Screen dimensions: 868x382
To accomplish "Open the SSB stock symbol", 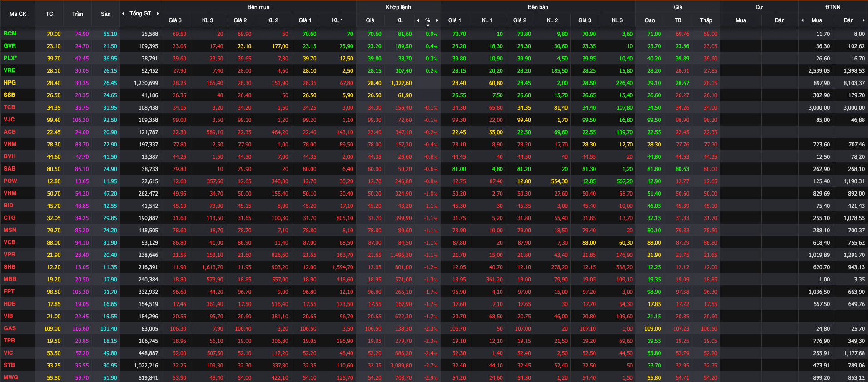I will point(10,95).
